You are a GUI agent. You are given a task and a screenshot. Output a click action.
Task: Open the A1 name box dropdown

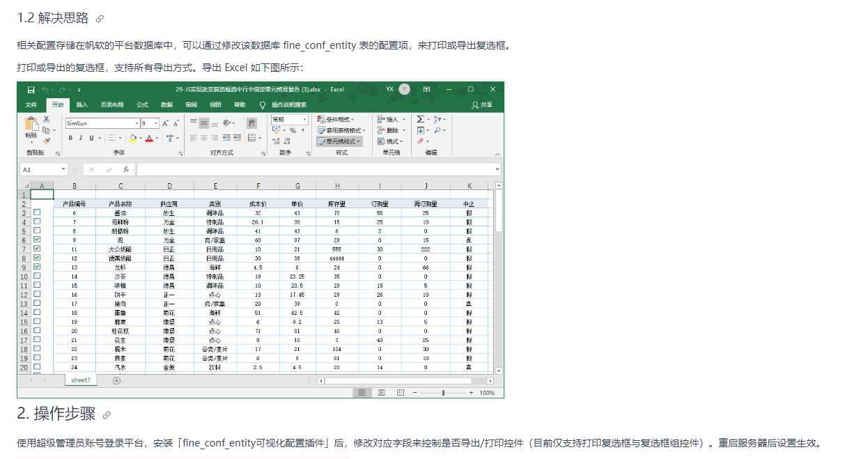click(x=63, y=169)
